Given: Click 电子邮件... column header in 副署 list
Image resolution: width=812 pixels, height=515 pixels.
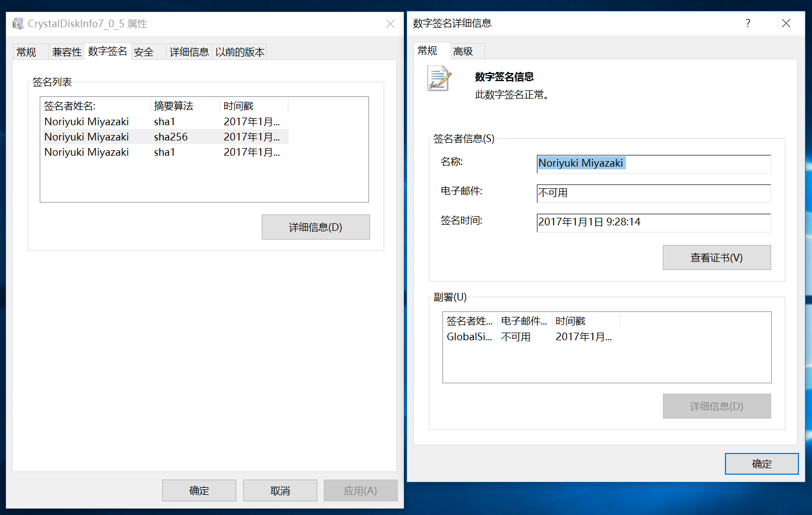Looking at the screenshot, I should (x=525, y=321).
